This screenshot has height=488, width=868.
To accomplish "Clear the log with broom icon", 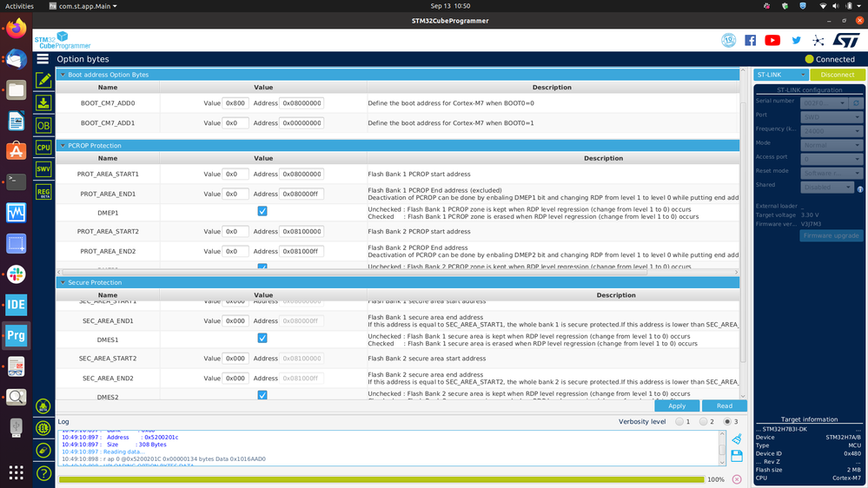I will tap(736, 439).
